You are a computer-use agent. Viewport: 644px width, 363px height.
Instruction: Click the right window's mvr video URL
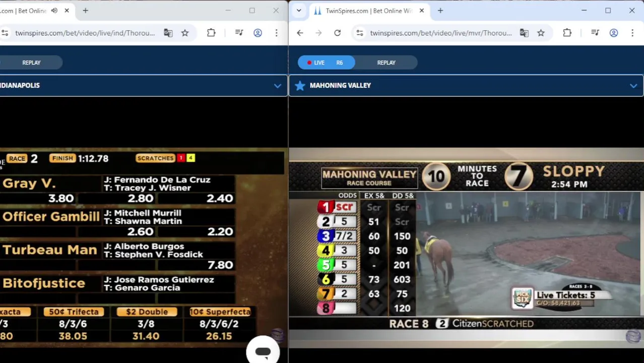[x=441, y=33]
